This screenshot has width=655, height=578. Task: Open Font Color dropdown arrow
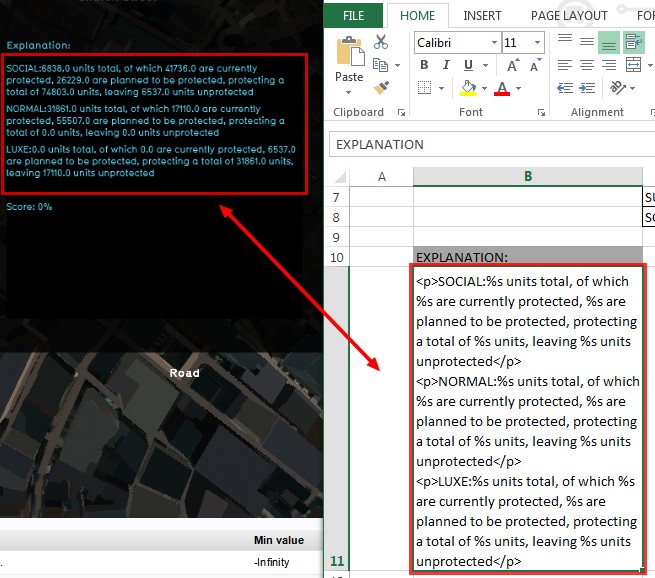[518, 89]
